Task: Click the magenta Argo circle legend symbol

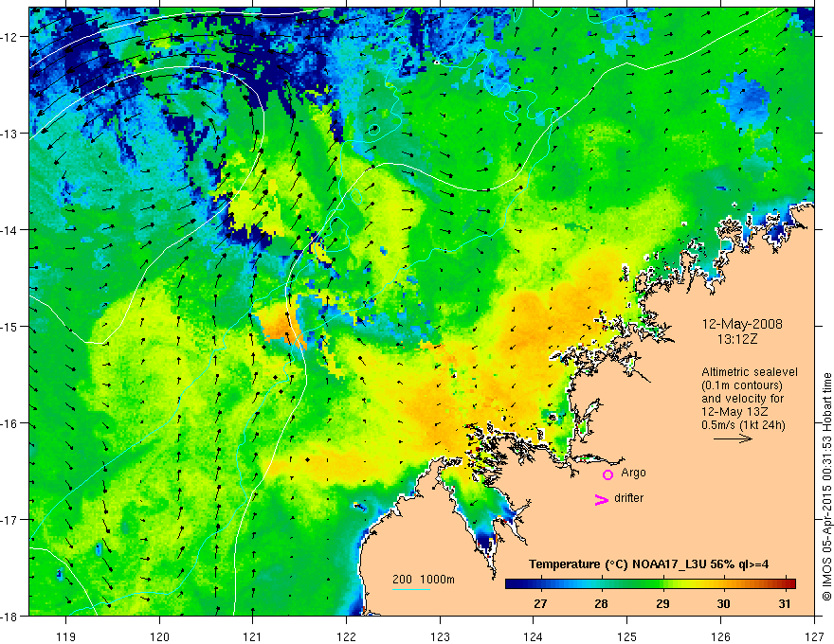Action: click(607, 474)
